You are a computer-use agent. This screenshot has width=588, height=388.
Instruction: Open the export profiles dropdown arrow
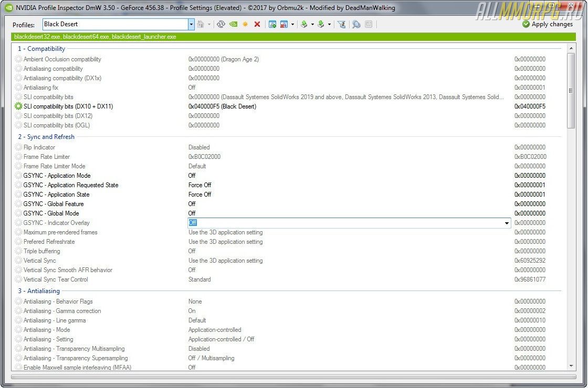(x=312, y=24)
